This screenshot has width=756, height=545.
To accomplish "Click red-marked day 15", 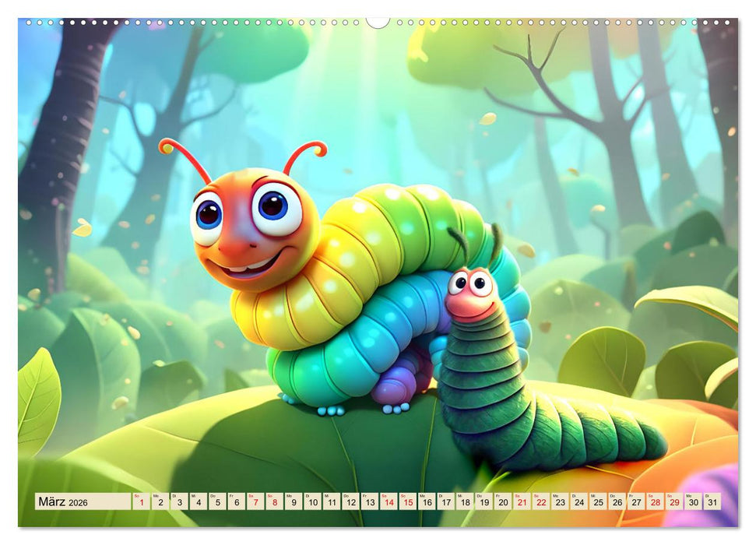I will 407,502.
